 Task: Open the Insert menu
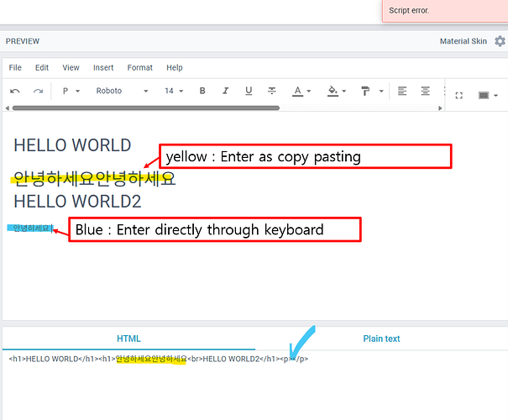103,67
